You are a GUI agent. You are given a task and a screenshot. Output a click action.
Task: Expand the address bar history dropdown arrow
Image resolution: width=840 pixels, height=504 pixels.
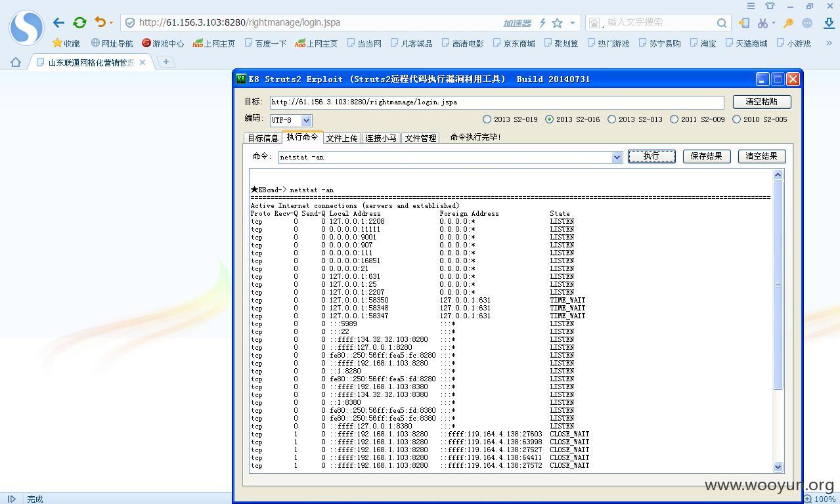(x=572, y=23)
